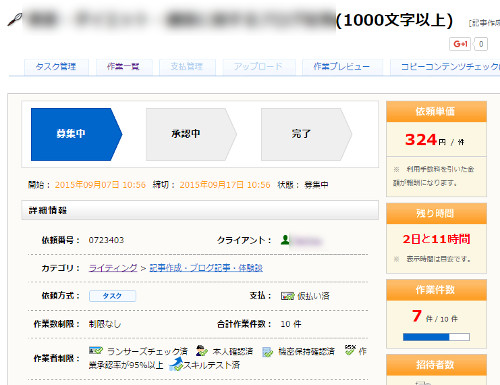Click the 招待者数 panel header
This screenshot has height=385, width=500.
pos(436,365)
